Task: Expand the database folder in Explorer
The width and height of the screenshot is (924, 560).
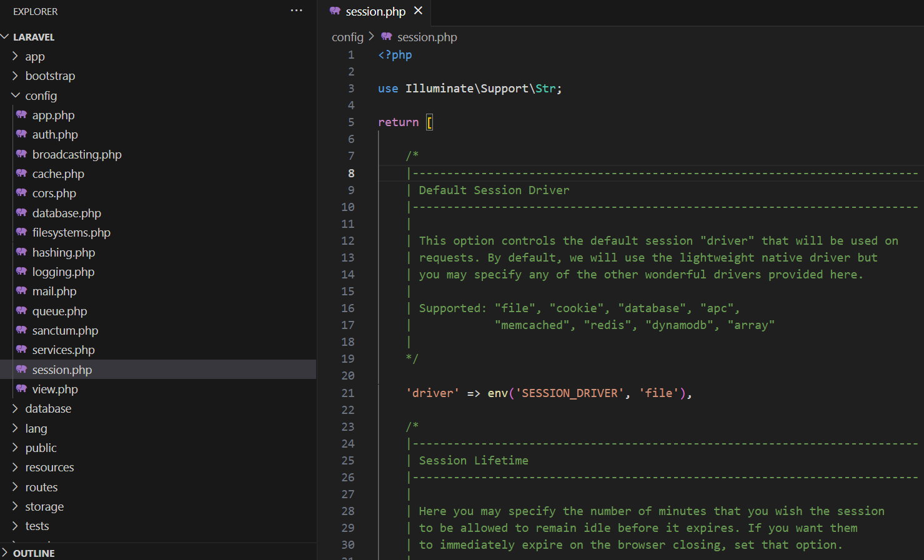Action: pos(15,408)
